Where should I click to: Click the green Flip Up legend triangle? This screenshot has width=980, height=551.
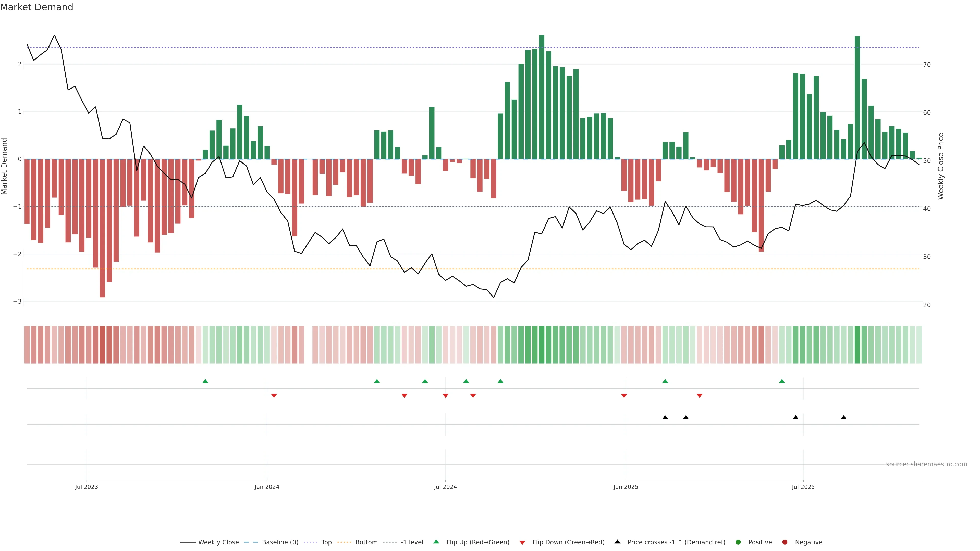(436, 542)
